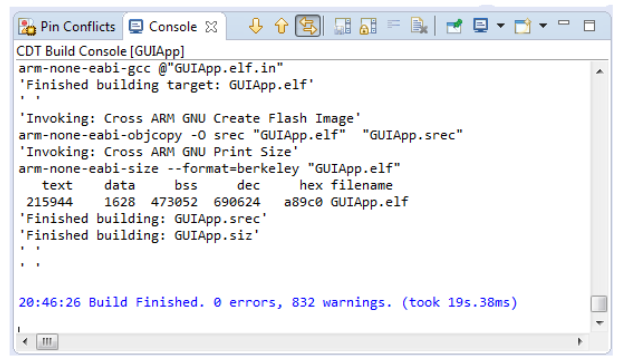The image size is (621, 362).
Task: Pin the console with green pin icon
Action: tap(454, 26)
